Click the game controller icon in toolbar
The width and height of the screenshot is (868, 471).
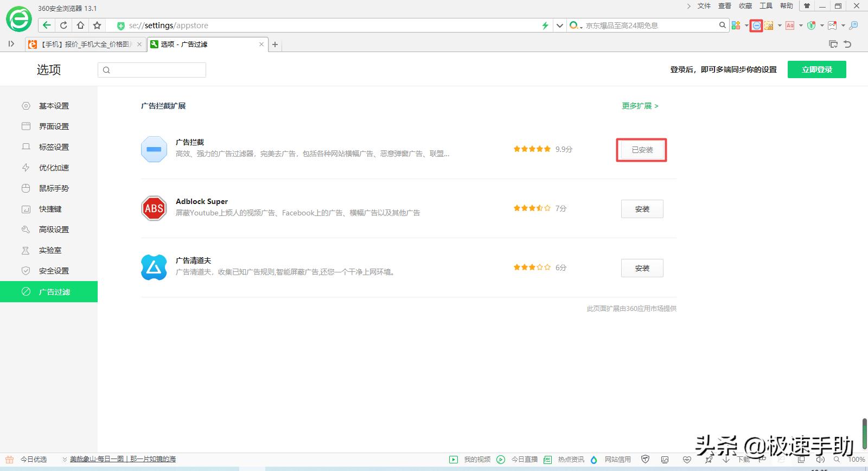(x=832, y=26)
